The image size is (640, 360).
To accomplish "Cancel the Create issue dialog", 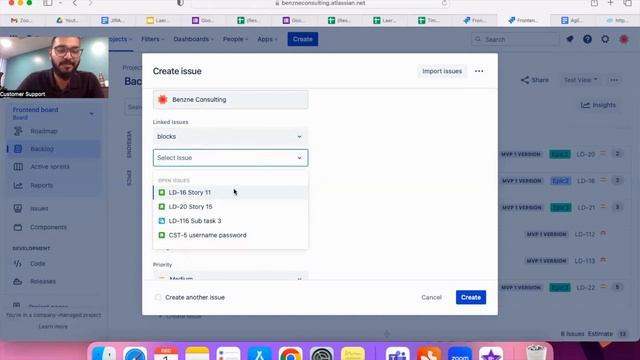I will (431, 297).
